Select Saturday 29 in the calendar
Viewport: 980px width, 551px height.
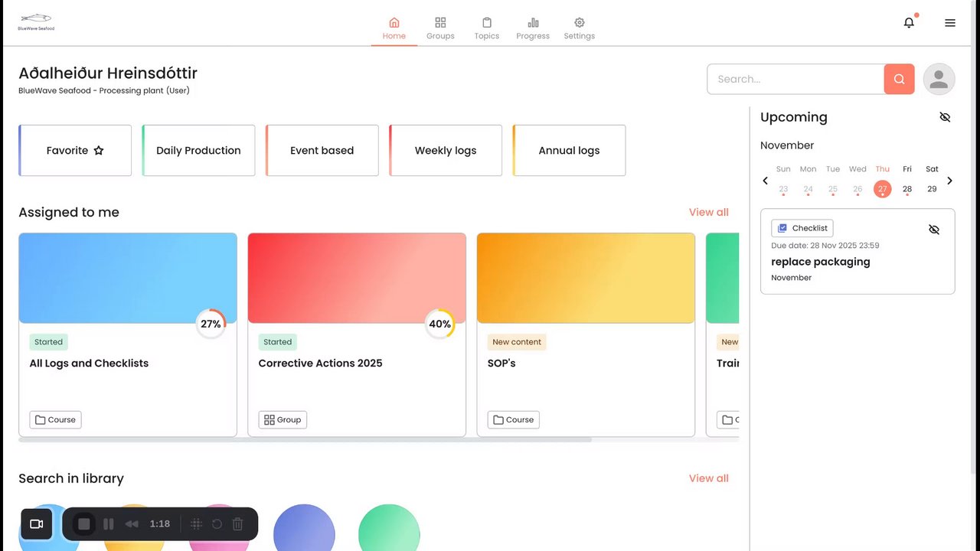point(932,189)
